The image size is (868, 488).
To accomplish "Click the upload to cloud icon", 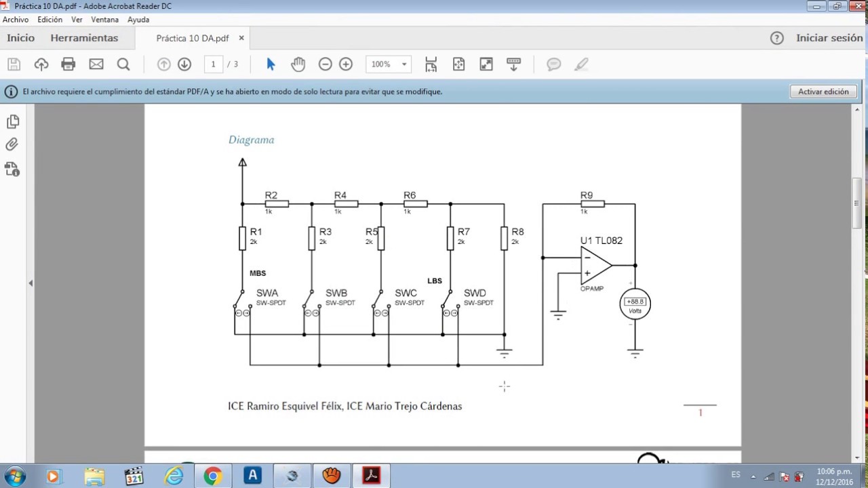I will click(41, 64).
